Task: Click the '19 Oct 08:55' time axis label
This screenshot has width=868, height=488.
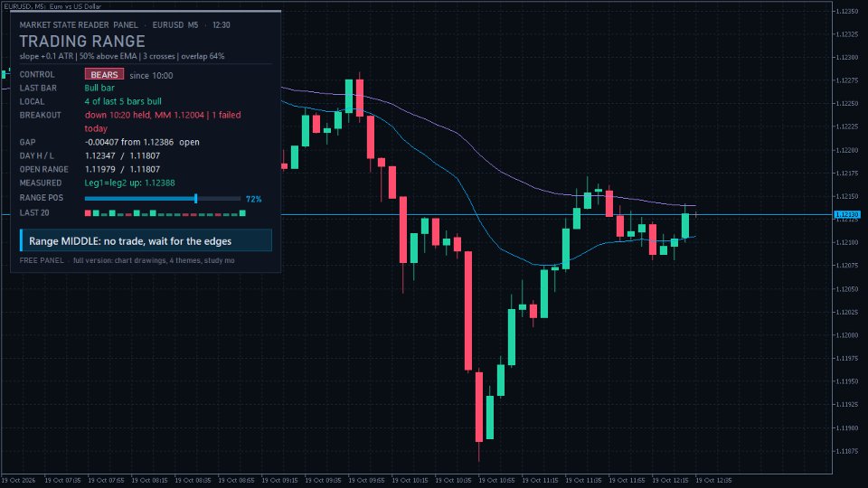Action: pyautogui.click(x=236, y=480)
